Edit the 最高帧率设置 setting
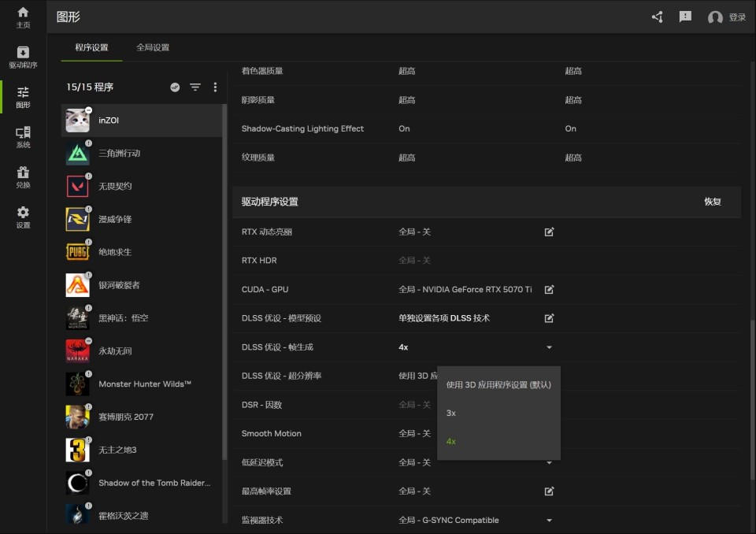This screenshot has width=756, height=534. click(x=549, y=491)
